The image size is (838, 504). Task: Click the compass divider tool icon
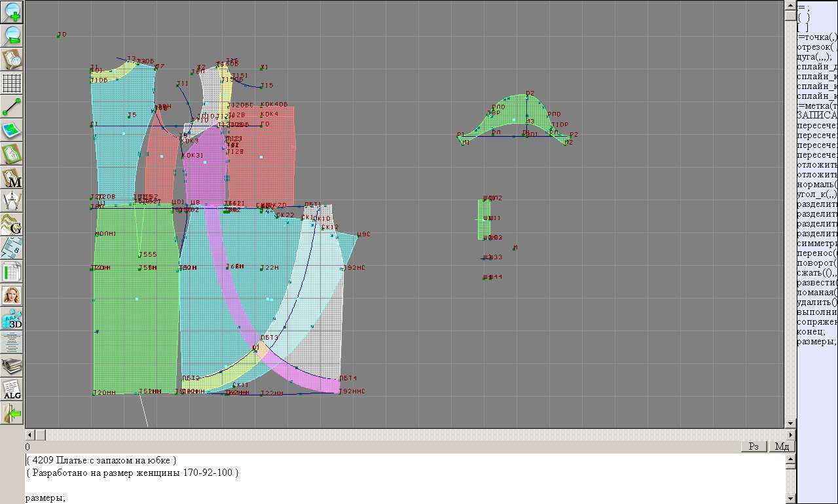coord(12,201)
